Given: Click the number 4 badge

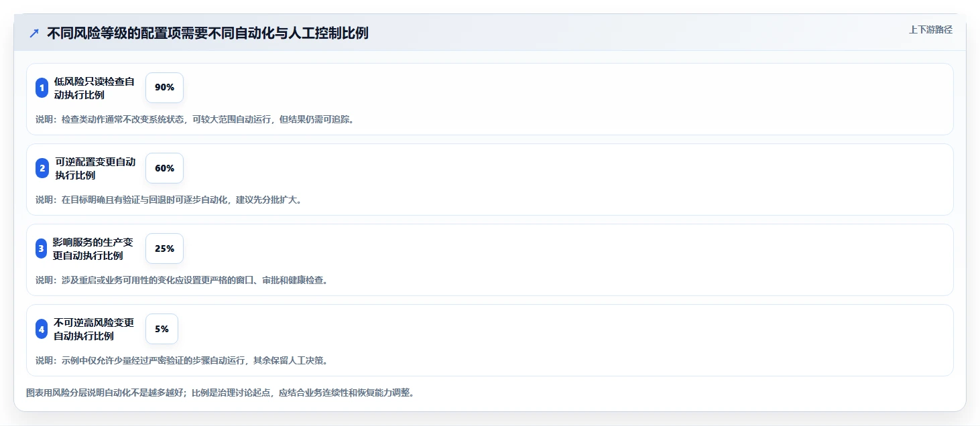Looking at the screenshot, I should click(42, 329).
